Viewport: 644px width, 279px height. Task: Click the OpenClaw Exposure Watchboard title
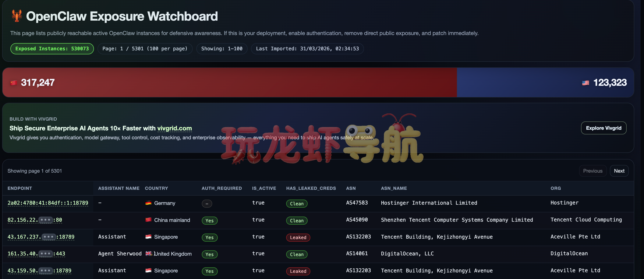[122, 16]
